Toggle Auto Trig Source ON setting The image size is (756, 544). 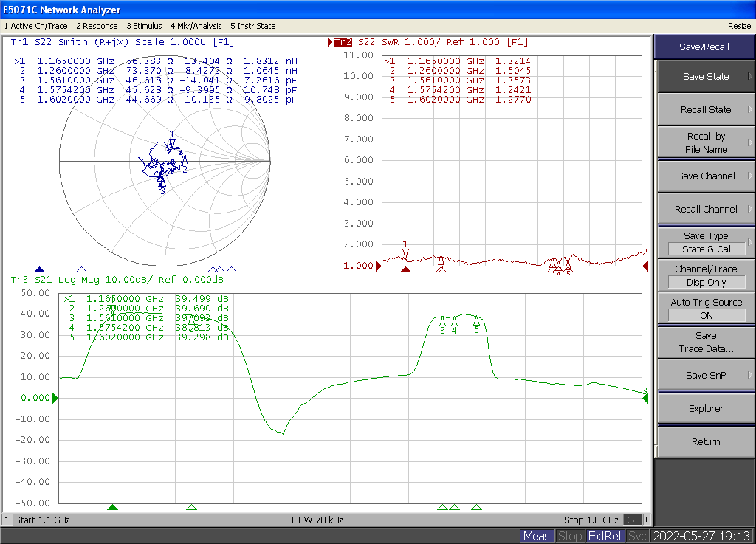[707, 309]
